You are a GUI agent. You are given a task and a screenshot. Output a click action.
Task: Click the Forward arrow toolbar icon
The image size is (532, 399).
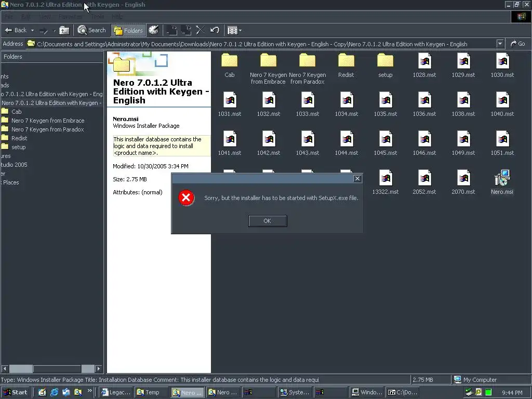(44, 31)
